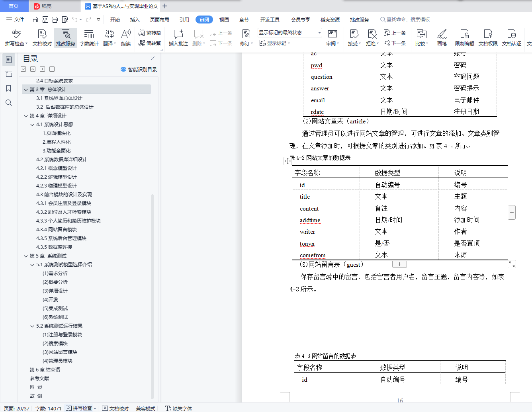The height and width of the screenshot is (412, 532).
Task: Switch to the 开始 ribbon tab
Action: point(115,20)
